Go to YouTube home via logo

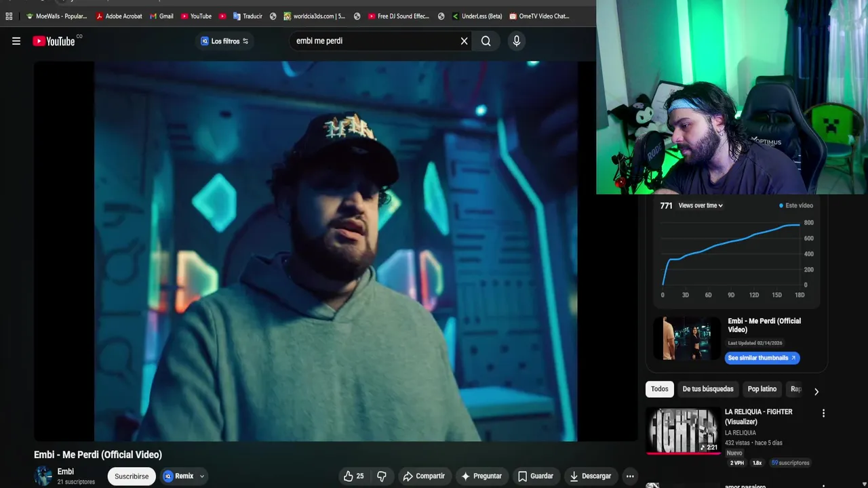click(x=55, y=41)
